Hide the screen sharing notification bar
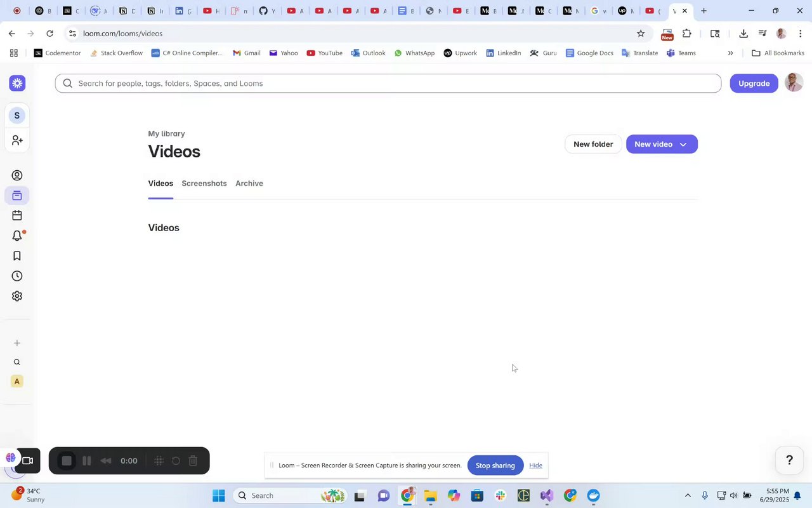This screenshot has width=812, height=508. click(x=535, y=465)
